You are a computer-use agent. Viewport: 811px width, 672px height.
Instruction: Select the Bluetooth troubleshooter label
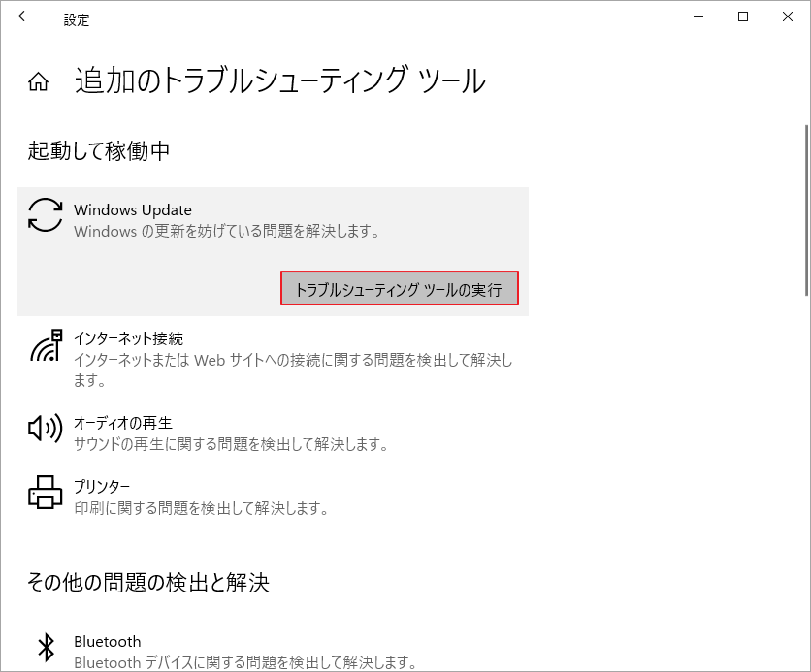coord(108,641)
